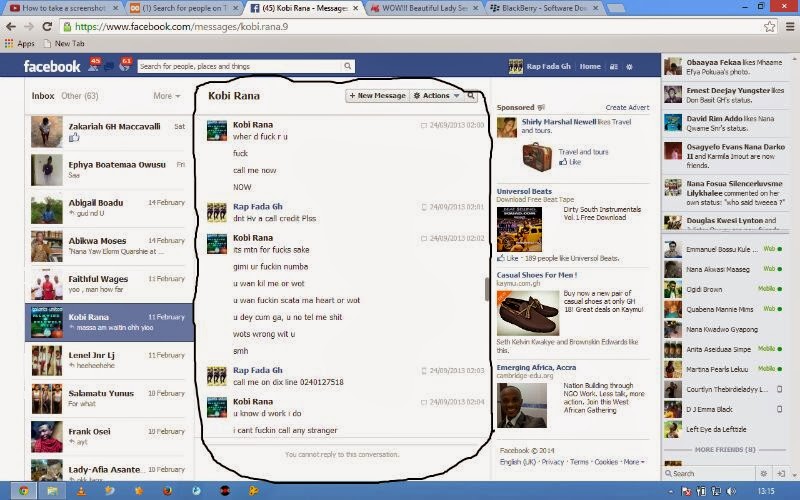Click chat Search field at sidebar bottom
The image size is (800, 500).
tap(709, 473)
